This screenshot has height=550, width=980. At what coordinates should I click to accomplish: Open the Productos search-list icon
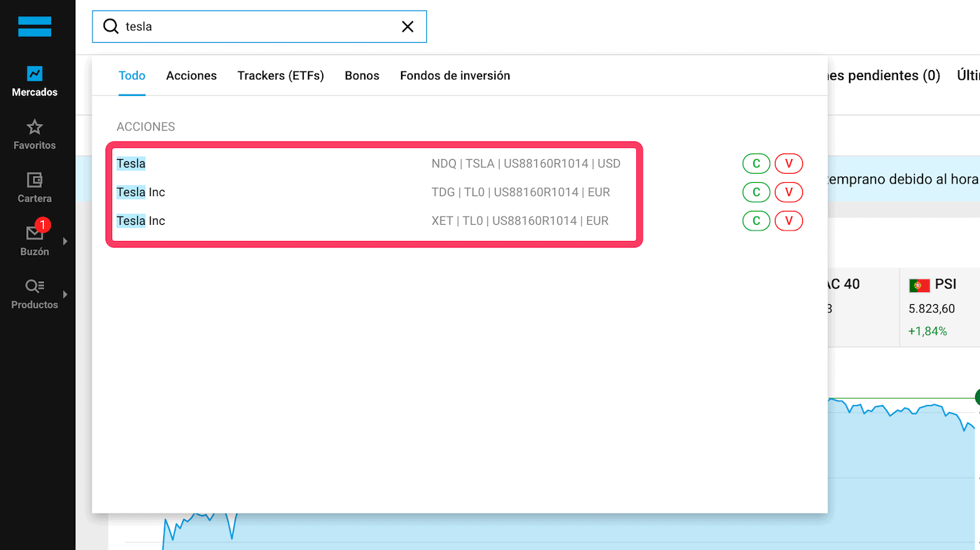[34, 286]
